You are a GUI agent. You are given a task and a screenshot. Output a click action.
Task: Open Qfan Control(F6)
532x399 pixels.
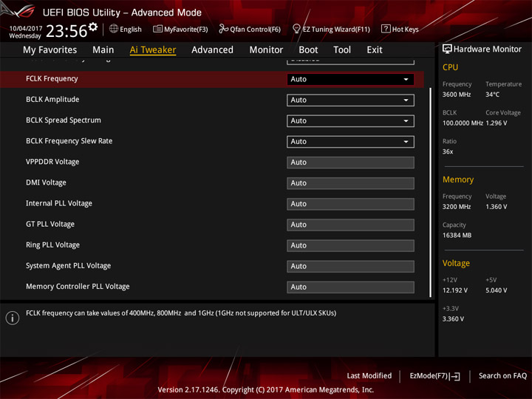(250, 29)
